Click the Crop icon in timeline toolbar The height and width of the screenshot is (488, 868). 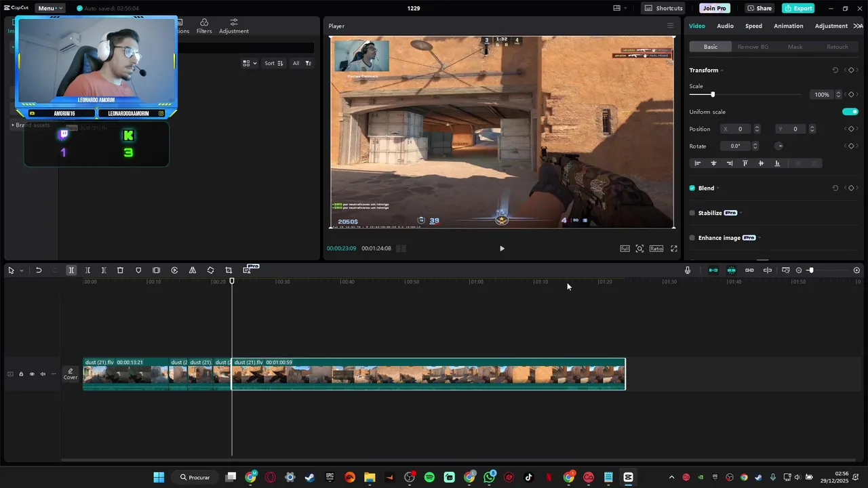tap(229, 270)
